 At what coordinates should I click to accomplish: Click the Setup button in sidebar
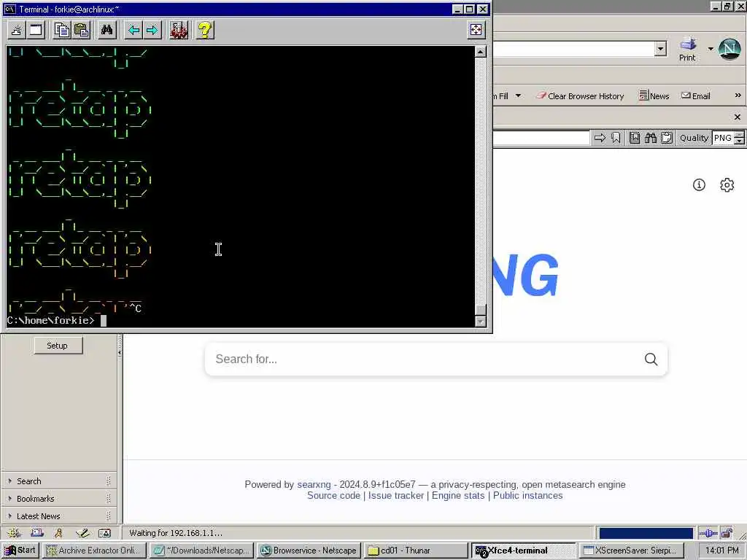[x=58, y=346]
